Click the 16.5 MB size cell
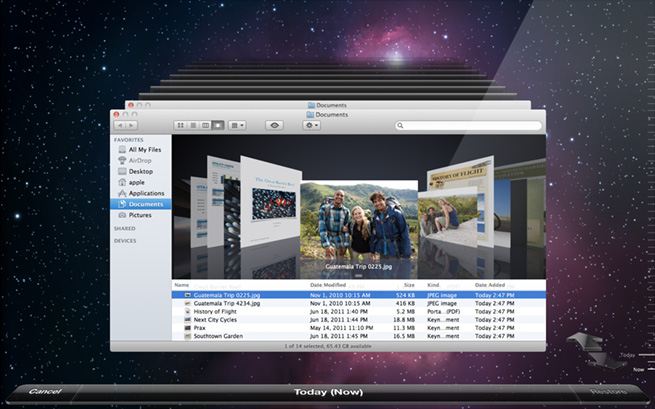The width and height of the screenshot is (655, 409). click(404, 336)
